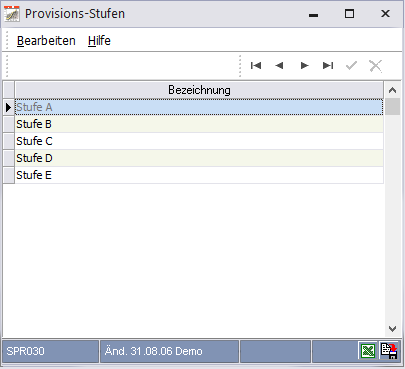Go to previous record arrow
405x369 pixels.
pos(279,65)
